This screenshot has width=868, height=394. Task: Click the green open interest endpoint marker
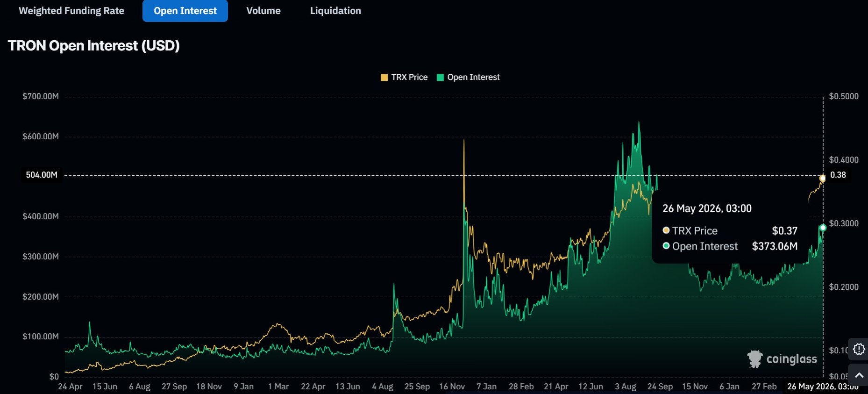(823, 228)
